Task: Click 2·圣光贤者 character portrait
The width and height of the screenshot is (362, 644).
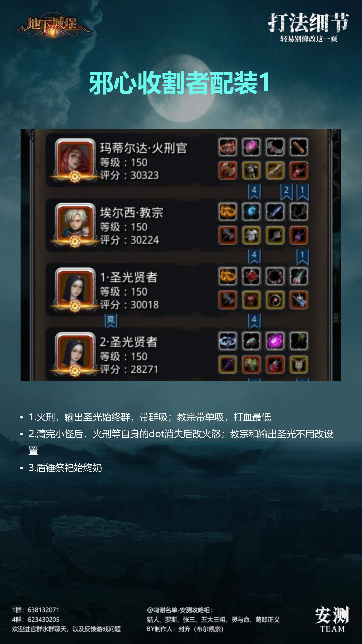Action: [75, 353]
